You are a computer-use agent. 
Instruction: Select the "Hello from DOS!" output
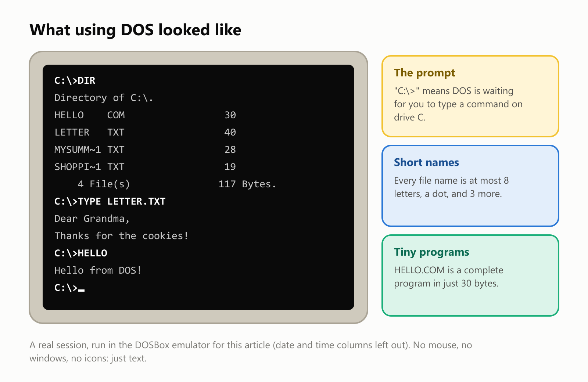coord(98,270)
